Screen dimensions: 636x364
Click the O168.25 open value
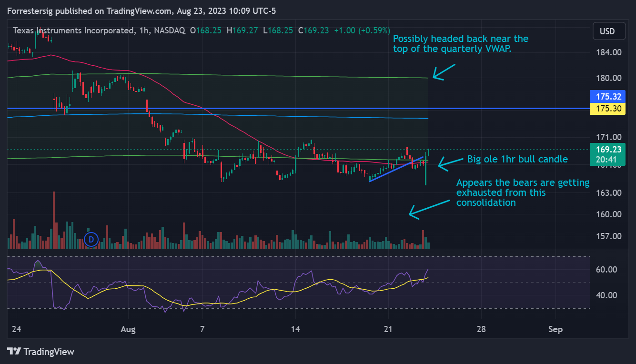(x=206, y=30)
